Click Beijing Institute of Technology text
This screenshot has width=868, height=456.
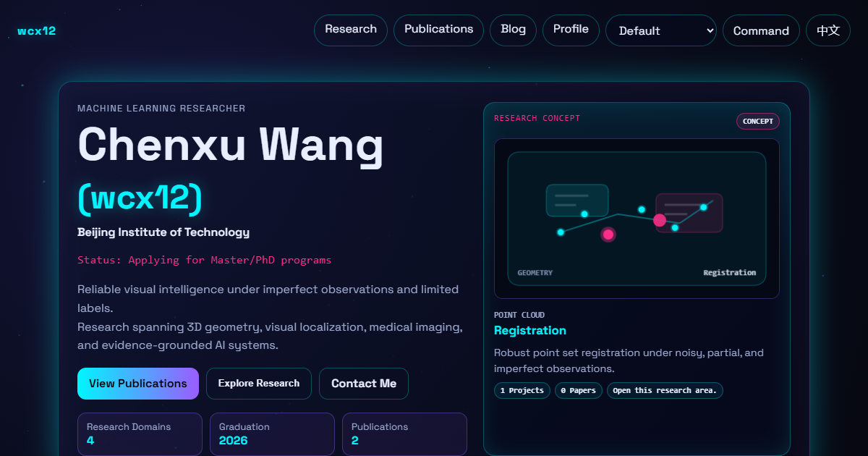click(163, 232)
